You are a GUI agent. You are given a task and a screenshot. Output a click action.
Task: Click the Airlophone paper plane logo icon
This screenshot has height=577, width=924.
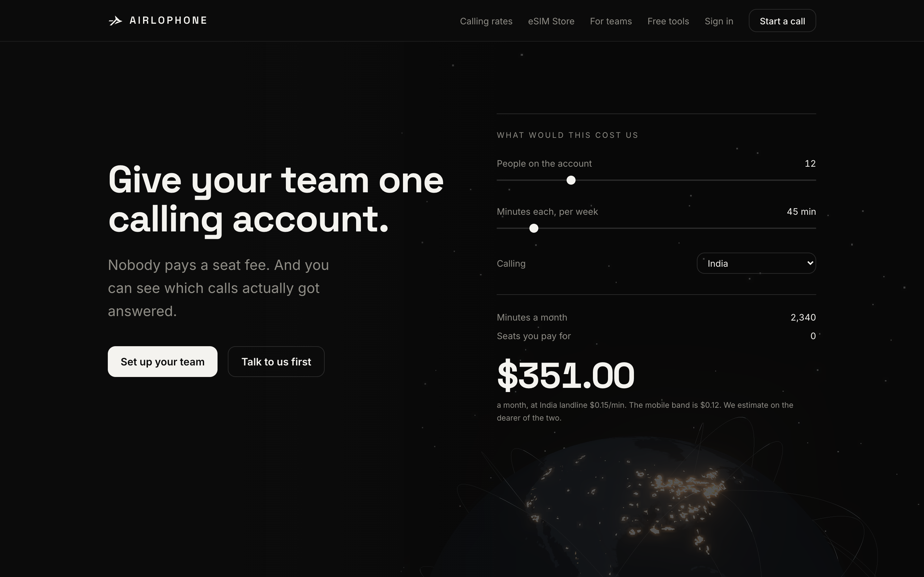[x=115, y=21]
